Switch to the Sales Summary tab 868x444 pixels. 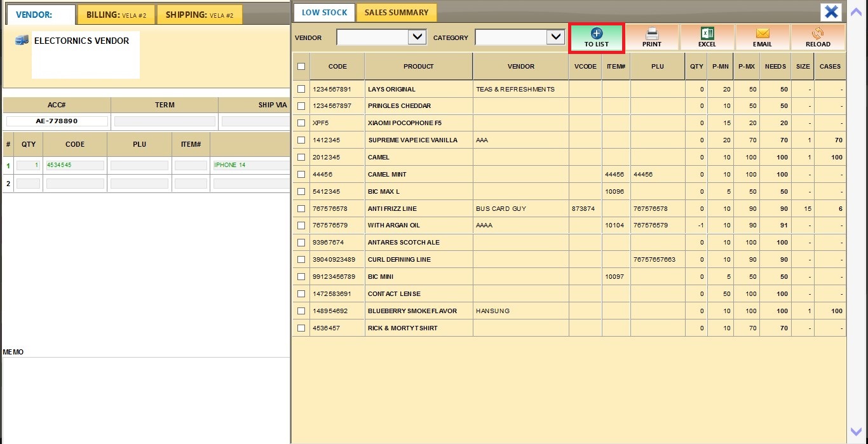pyautogui.click(x=396, y=13)
